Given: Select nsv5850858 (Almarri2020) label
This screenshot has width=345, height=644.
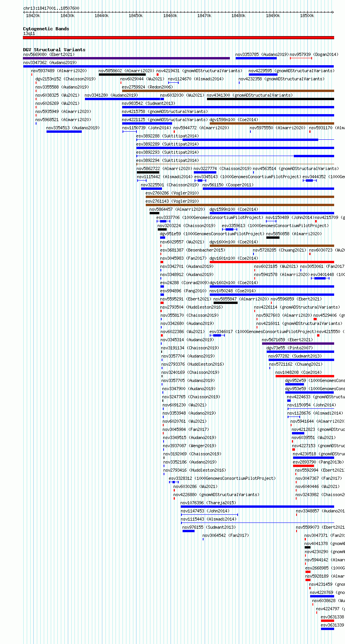Looking at the screenshot, I should 294,234.
